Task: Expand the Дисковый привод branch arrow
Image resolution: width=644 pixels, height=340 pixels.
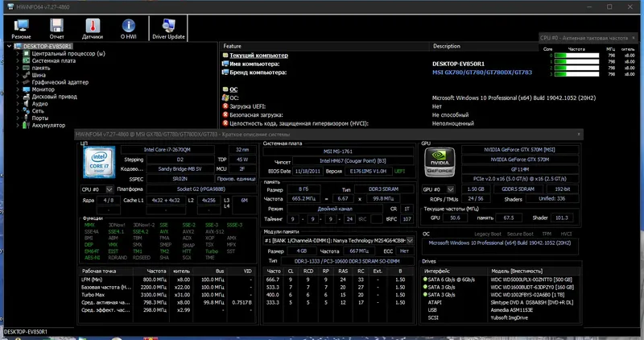Action: pyautogui.click(x=18, y=97)
